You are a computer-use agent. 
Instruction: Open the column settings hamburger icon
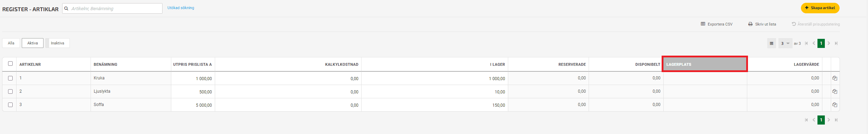(x=771, y=43)
